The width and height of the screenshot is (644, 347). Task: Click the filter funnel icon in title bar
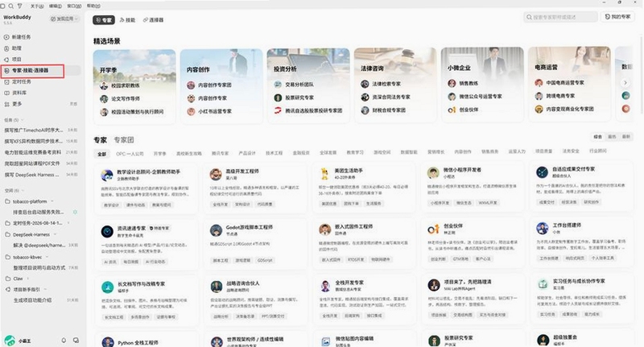pyautogui.click(x=19, y=6)
